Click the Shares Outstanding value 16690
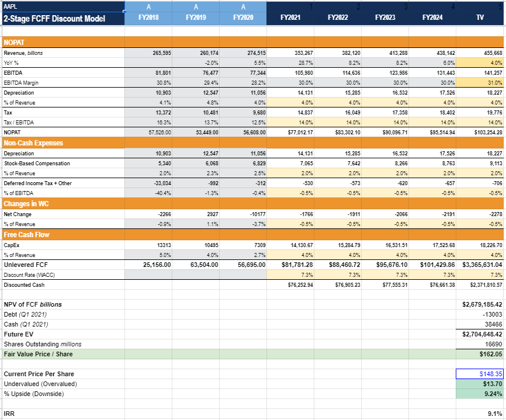The image size is (506, 420). pyautogui.click(x=480, y=344)
